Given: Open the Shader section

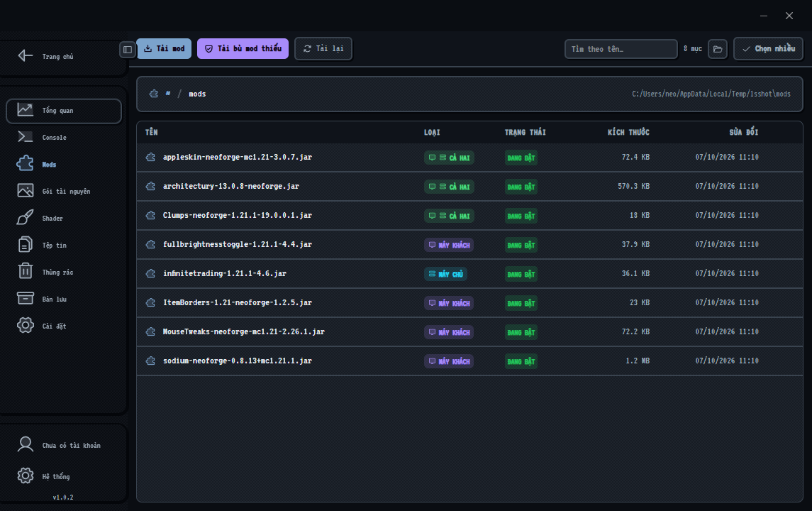Looking at the screenshot, I should 64,218.
